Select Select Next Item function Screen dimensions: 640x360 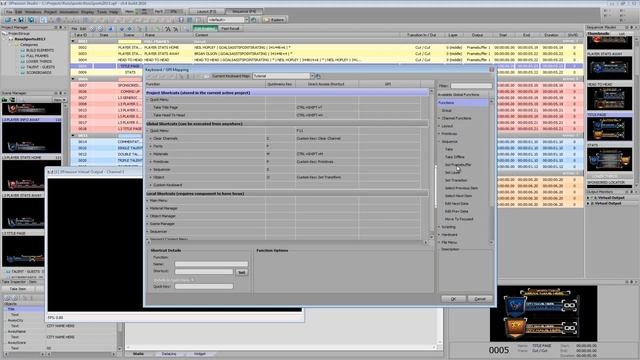pos(458,196)
